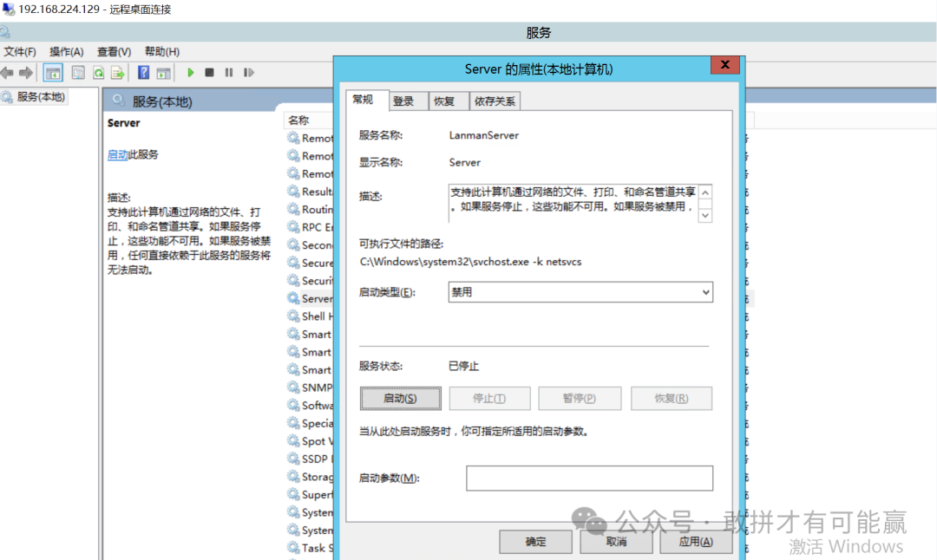Open the 查看(V) menu
Viewport: 937px width, 560px height.
pyautogui.click(x=115, y=52)
